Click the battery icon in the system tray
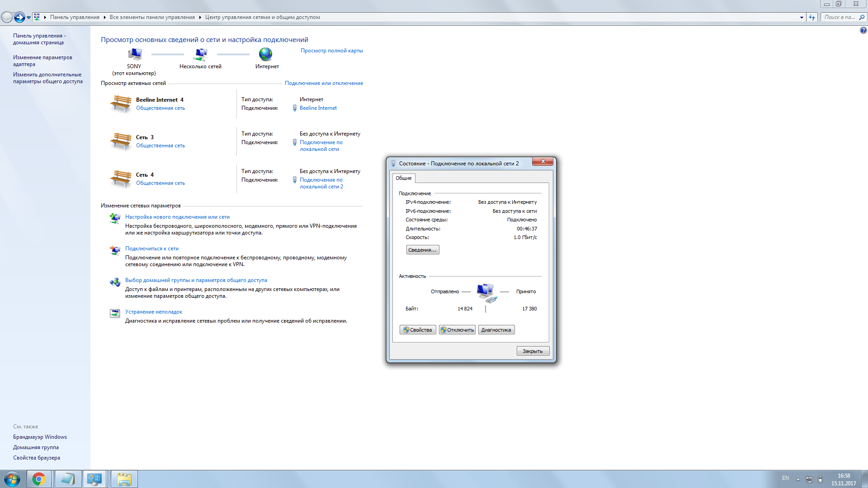The height and width of the screenshot is (488, 868). 819,478
